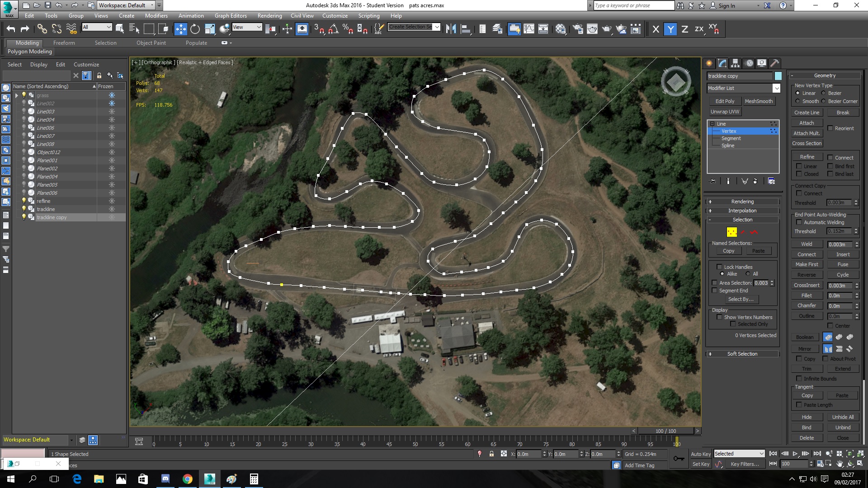
Task: Select Vertex sub-object level icon
Action: coord(731,232)
